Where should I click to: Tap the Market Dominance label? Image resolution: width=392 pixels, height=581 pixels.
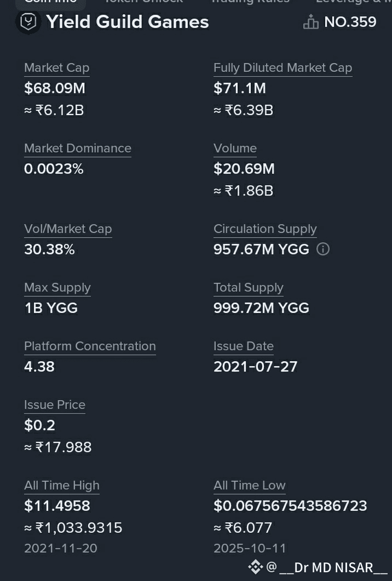(78, 148)
